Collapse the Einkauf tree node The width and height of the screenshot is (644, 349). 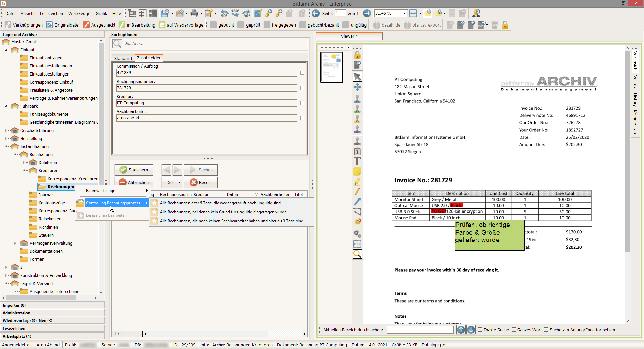point(6,50)
